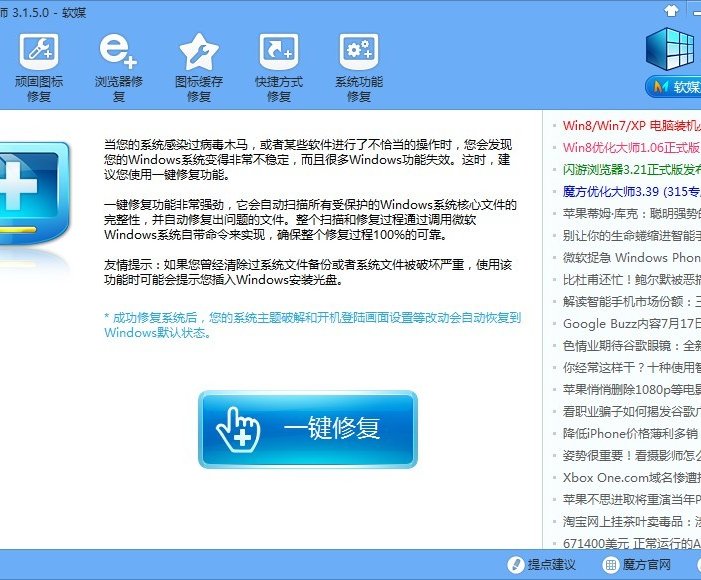Open news 你经常这样干？十种使用
Image resolution: width=701 pixels, height=580 pixels.
632,368
